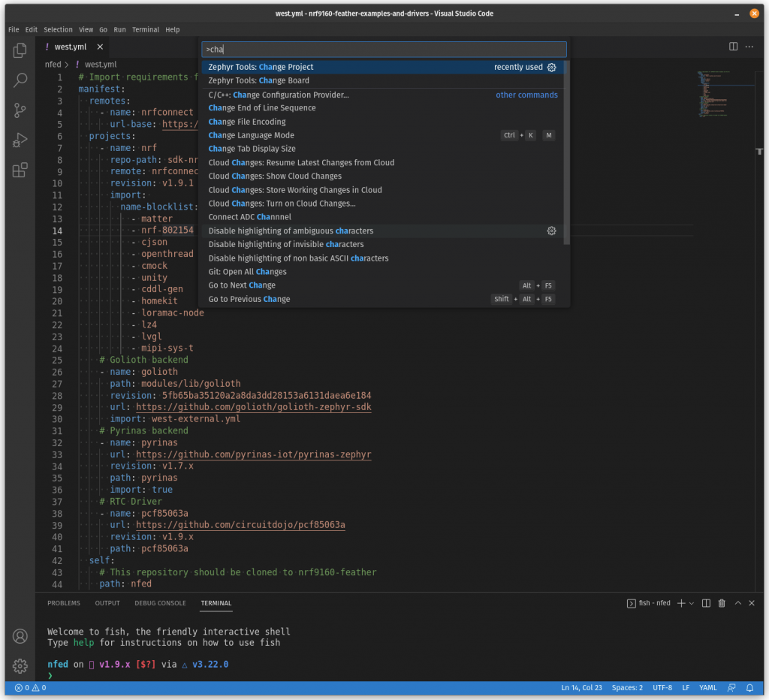Image resolution: width=769 pixels, height=700 pixels.
Task: Open terminal launch profile dropdown arrow
Action: pos(692,603)
